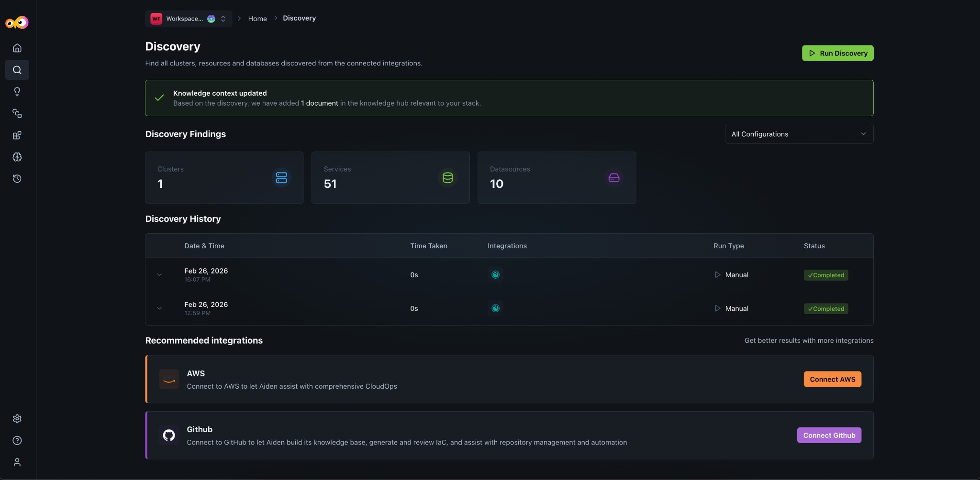Open the settings gear icon
The width and height of the screenshot is (980, 480).
17,419
